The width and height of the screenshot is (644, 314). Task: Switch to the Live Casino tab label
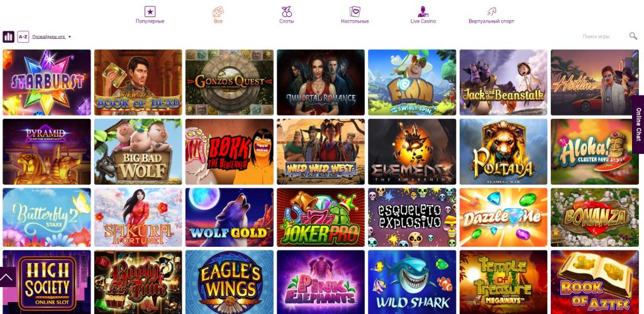tap(423, 21)
